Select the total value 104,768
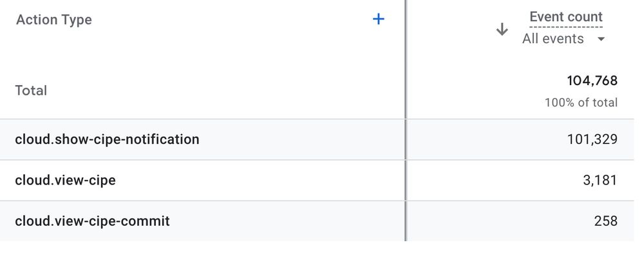 tap(592, 81)
